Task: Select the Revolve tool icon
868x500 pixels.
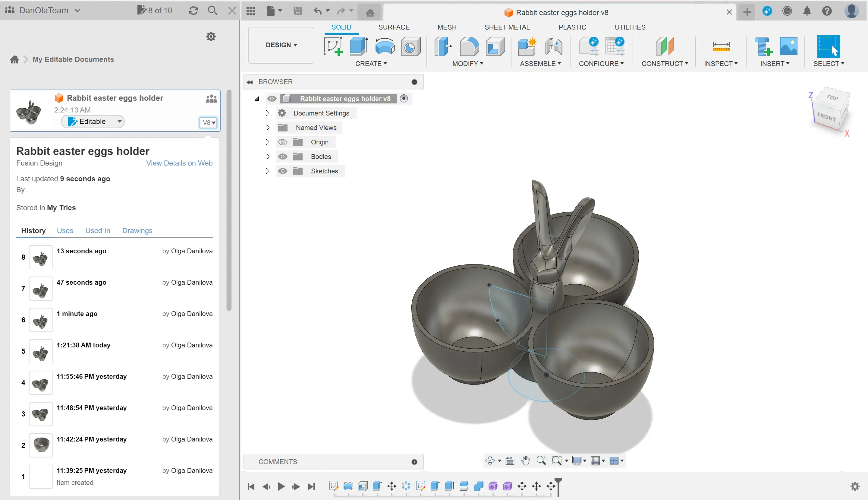Action: [x=385, y=46]
